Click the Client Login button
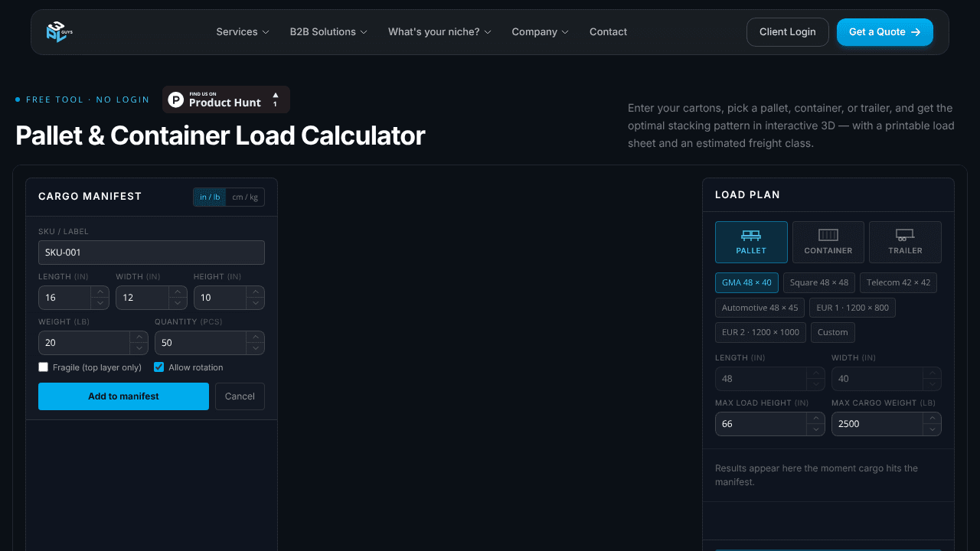Viewport: 980px width, 551px height. pyautogui.click(x=788, y=32)
